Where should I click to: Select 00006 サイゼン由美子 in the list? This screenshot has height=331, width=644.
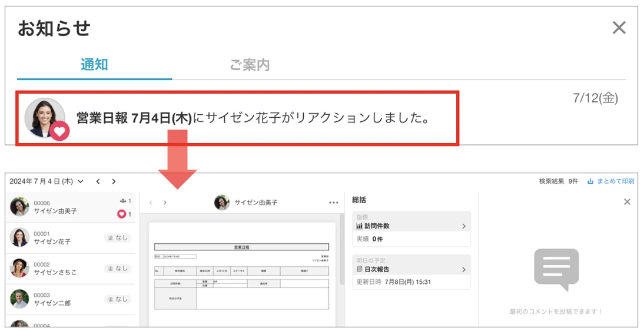[71, 207]
